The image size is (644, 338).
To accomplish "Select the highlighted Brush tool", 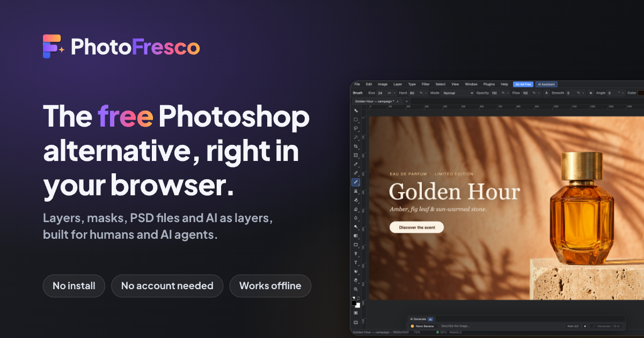I will (356, 182).
